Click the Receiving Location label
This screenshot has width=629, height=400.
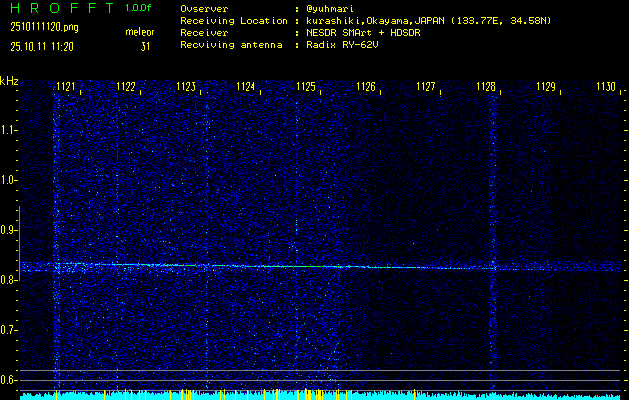coord(234,20)
